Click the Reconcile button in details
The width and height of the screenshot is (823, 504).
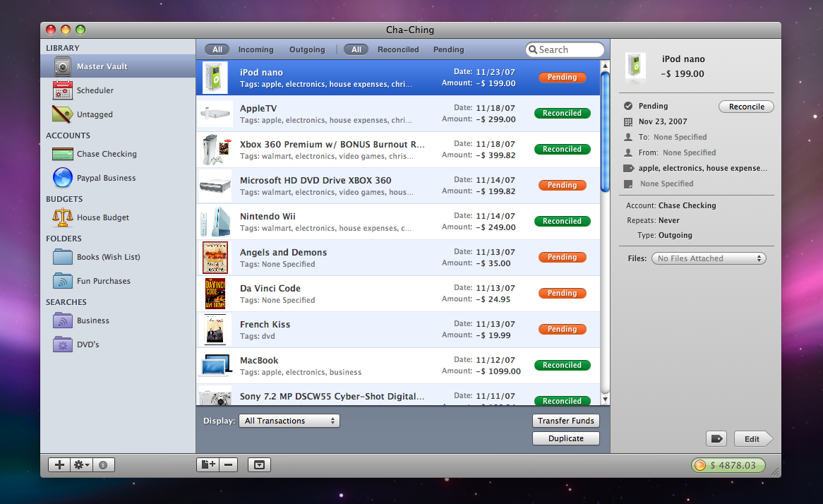pyautogui.click(x=746, y=107)
